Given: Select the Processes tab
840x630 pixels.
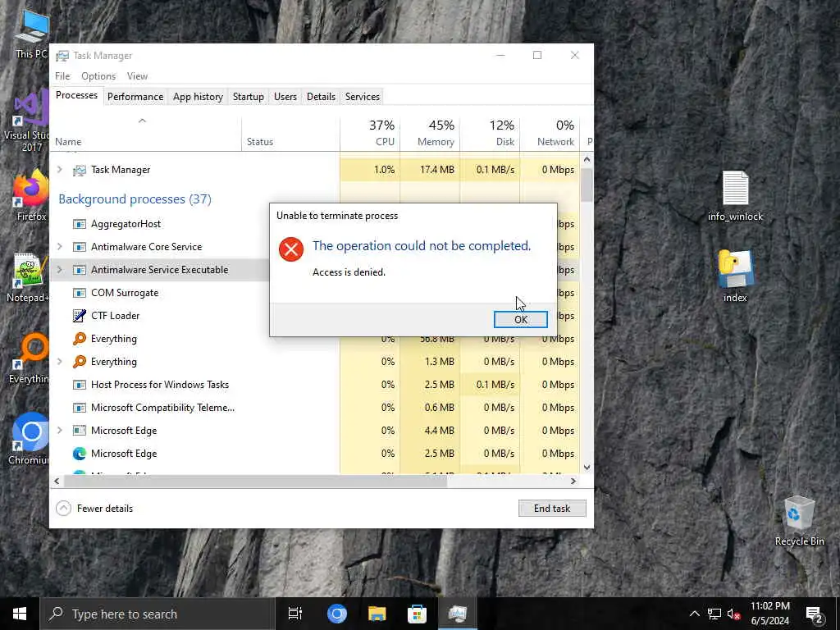Looking at the screenshot, I should click(x=76, y=95).
